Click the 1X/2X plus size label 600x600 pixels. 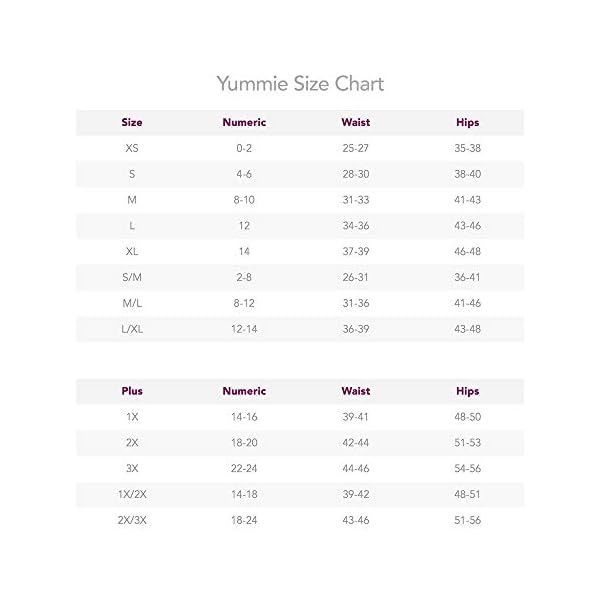[x=132, y=495]
